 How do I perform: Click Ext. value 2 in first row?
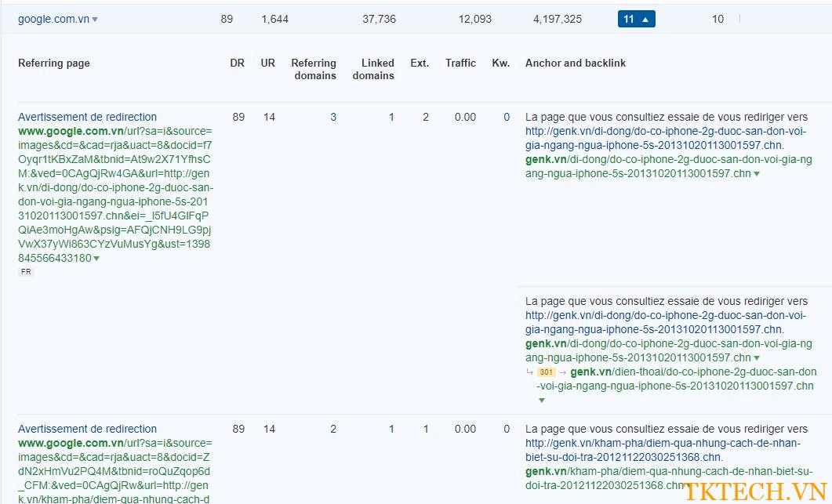tap(426, 117)
